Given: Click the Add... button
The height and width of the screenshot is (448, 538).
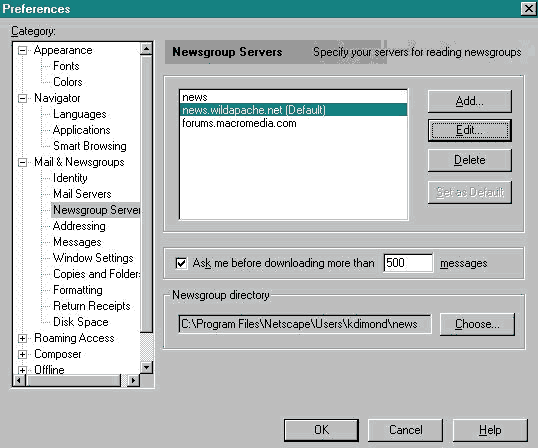Looking at the screenshot, I should [x=469, y=101].
